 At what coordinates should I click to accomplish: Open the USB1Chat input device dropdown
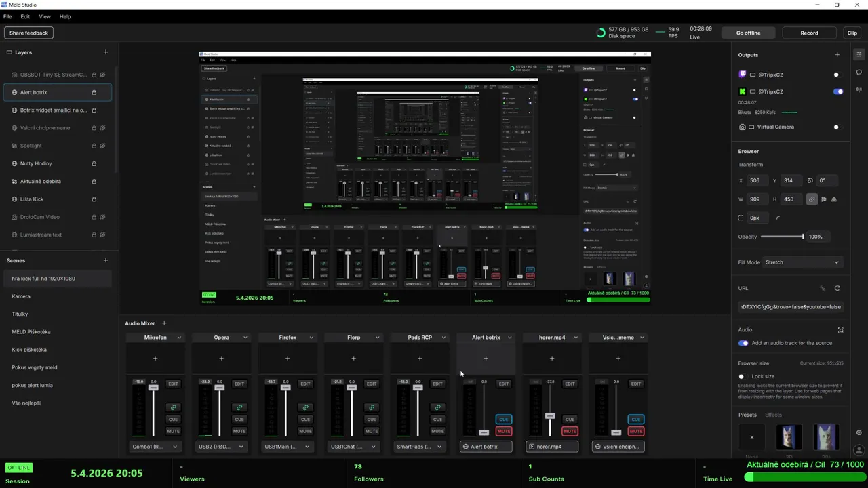[x=353, y=447]
